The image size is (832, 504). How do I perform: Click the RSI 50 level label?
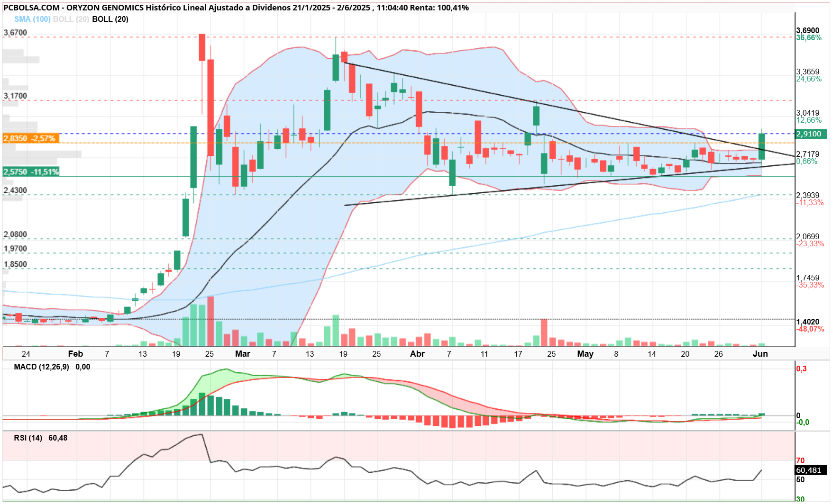tap(801, 479)
